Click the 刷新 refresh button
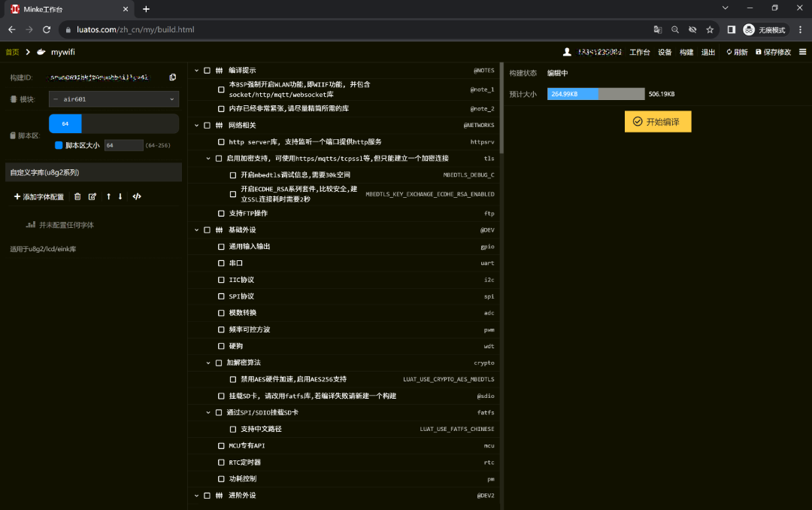This screenshot has height=510, width=812. point(737,52)
